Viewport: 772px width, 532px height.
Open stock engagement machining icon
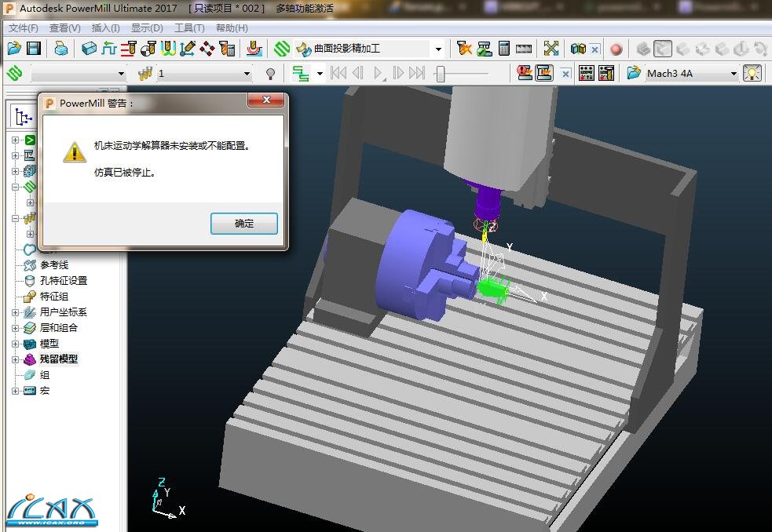(x=254, y=48)
